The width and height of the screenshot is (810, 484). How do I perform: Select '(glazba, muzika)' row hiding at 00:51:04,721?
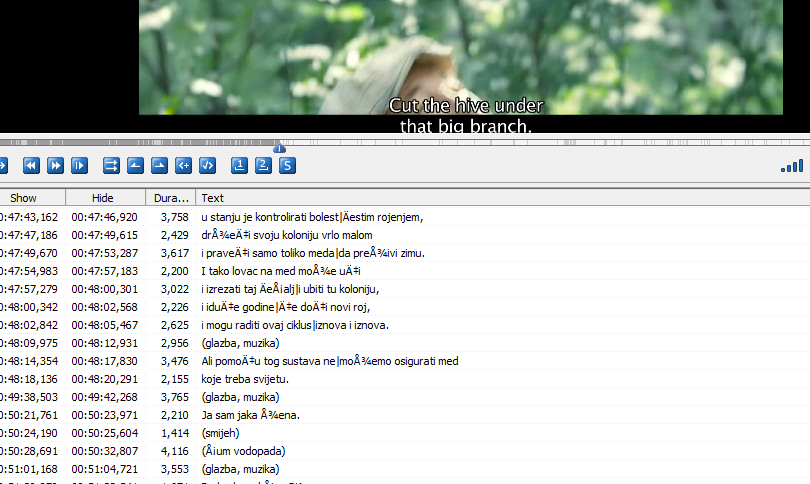(405, 470)
